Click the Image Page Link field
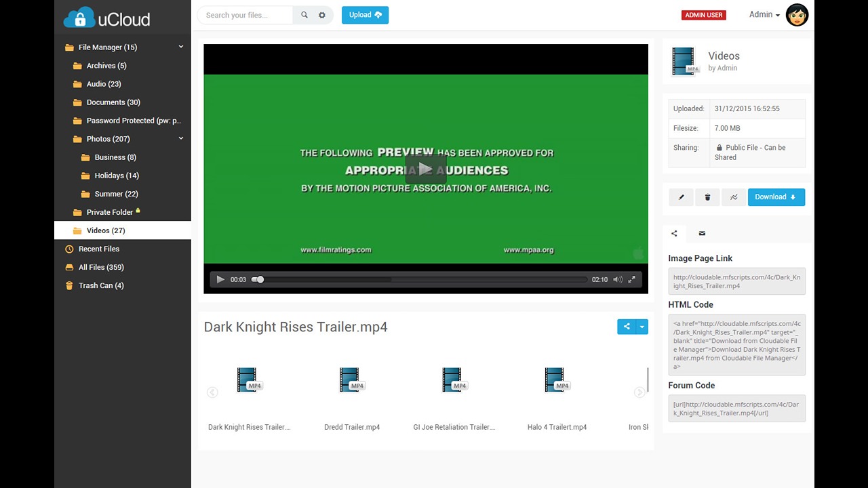 point(737,281)
